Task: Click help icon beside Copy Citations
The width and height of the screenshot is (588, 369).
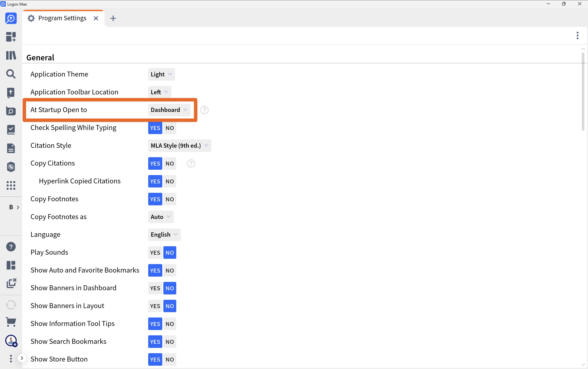Action: tap(191, 163)
